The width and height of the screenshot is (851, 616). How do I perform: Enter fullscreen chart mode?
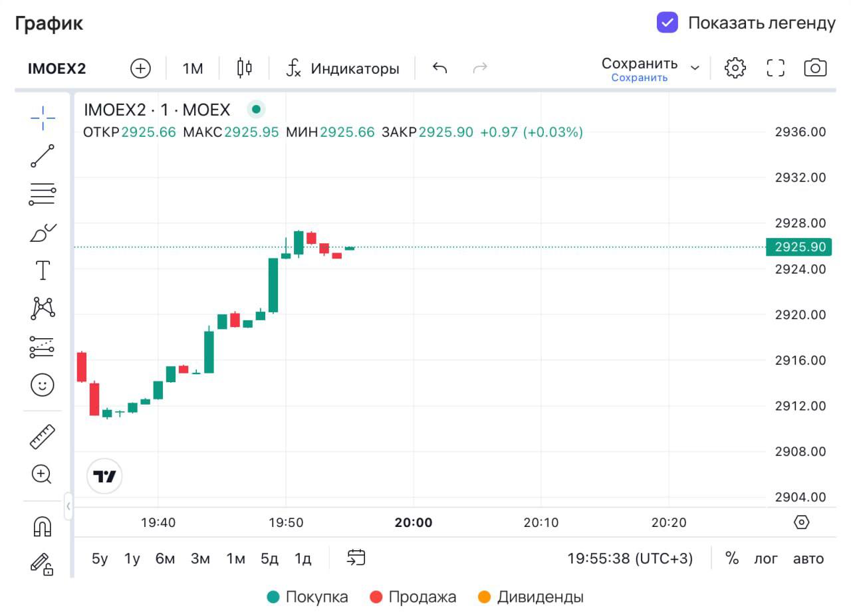click(x=775, y=68)
